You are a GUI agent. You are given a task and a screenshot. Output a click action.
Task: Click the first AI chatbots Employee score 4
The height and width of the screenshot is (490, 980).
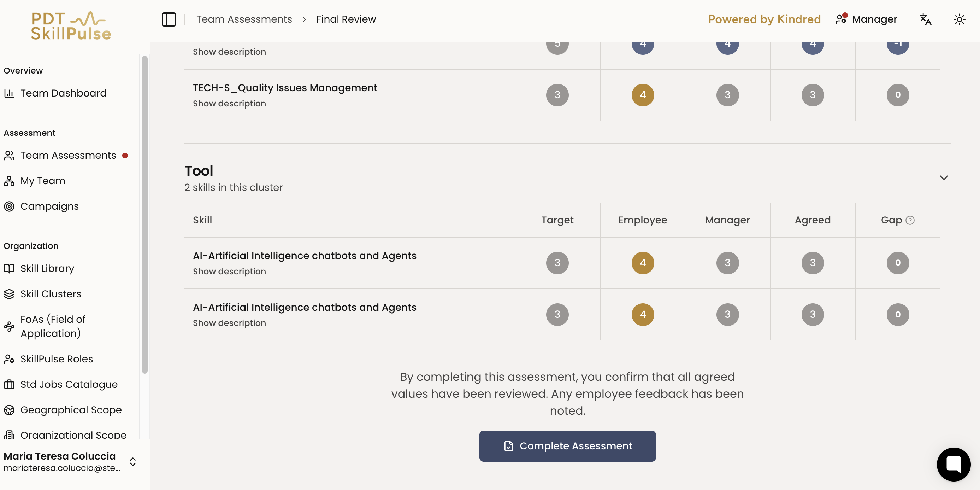[x=643, y=263]
